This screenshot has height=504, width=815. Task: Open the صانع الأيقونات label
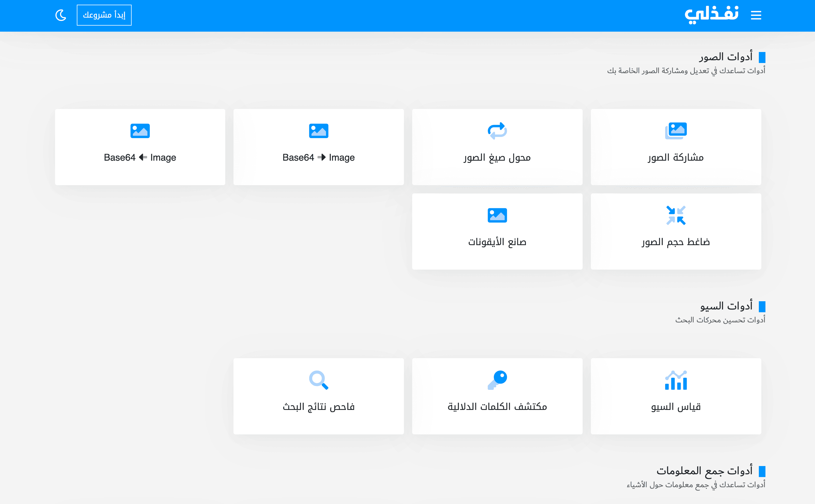497,242
